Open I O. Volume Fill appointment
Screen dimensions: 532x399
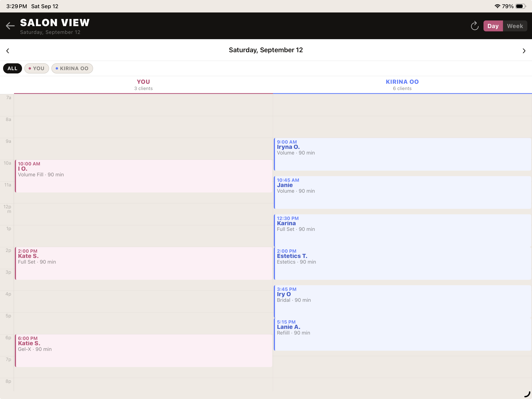(144, 176)
